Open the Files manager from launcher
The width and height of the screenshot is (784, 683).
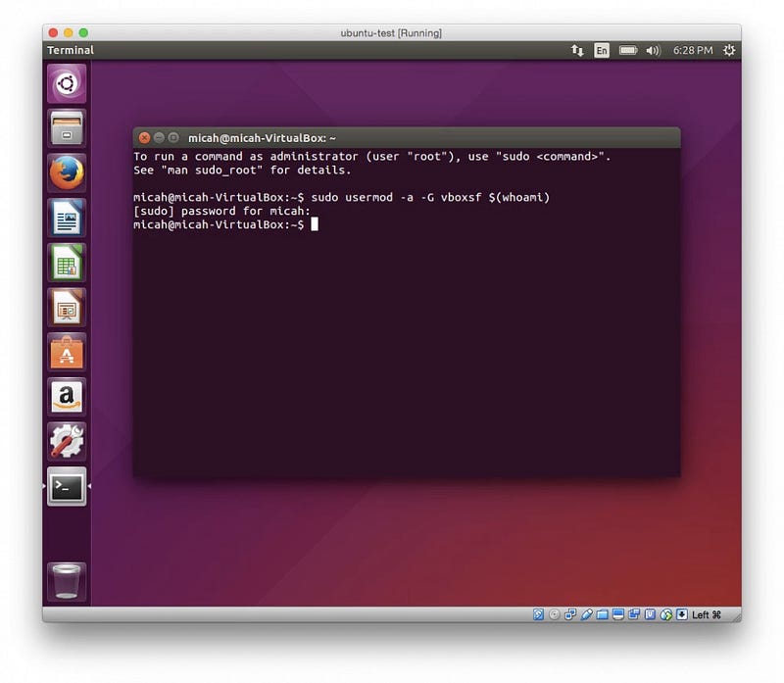tap(67, 128)
